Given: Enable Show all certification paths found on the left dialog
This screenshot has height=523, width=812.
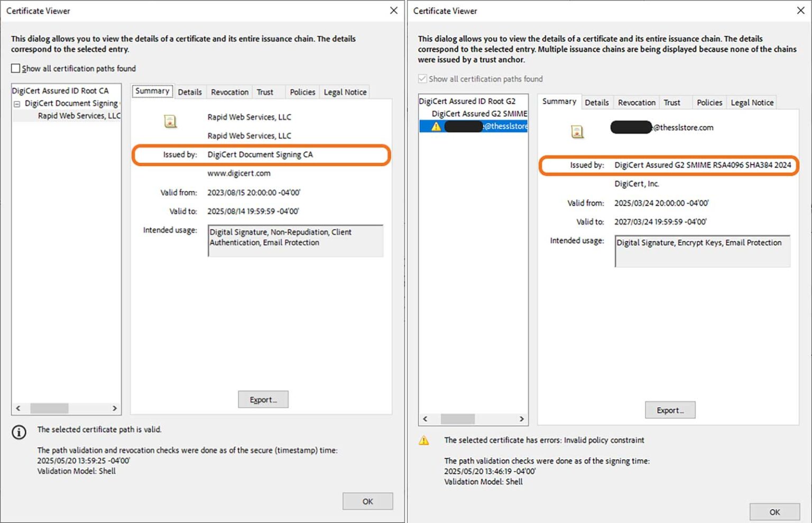Looking at the screenshot, I should (x=15, y=68).
